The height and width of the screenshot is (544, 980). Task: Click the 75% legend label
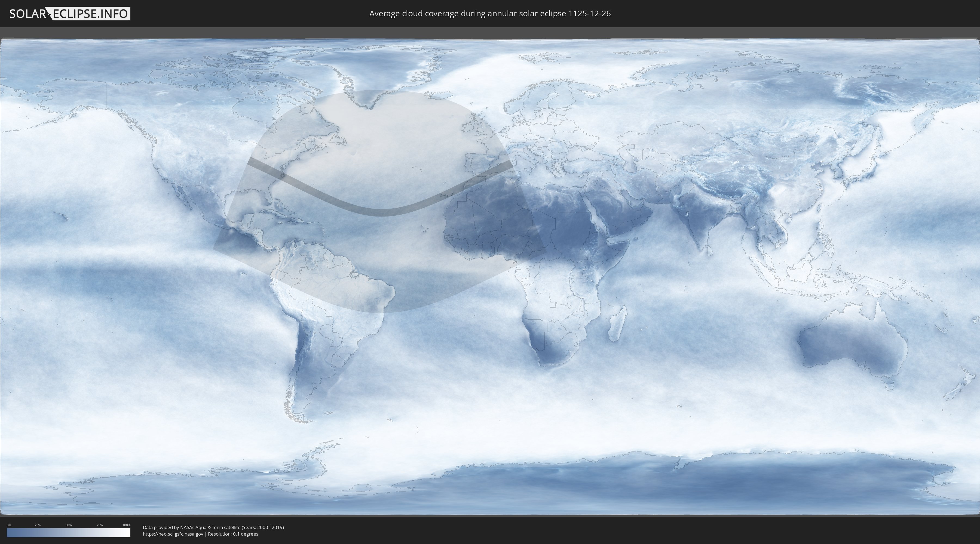[99, 525]
